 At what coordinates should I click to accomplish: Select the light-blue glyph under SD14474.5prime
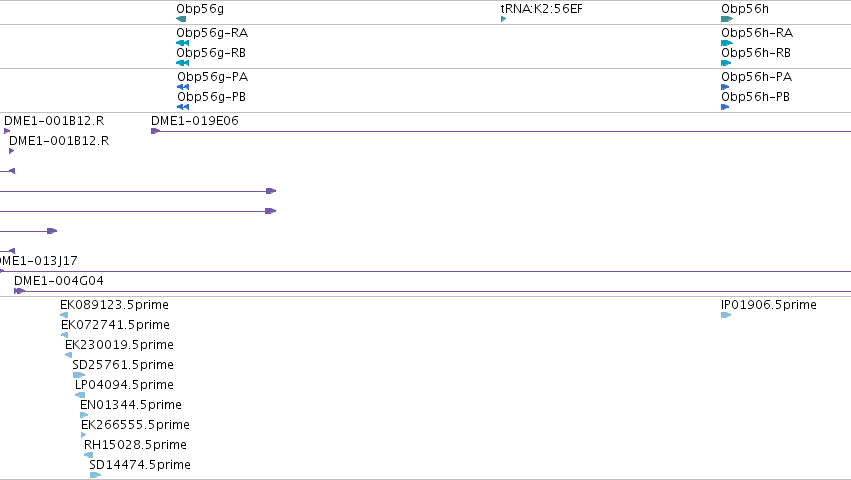click(96, 475)
